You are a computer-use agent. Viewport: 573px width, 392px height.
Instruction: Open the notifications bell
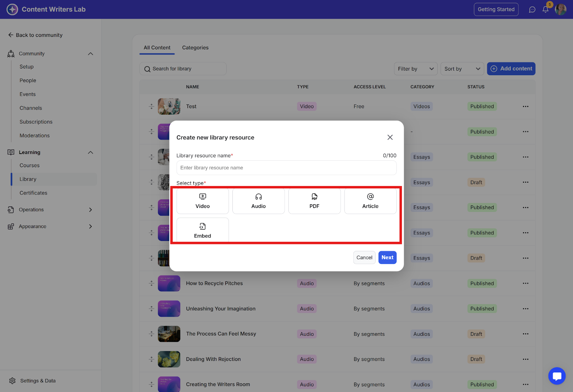tap(545, 10)
